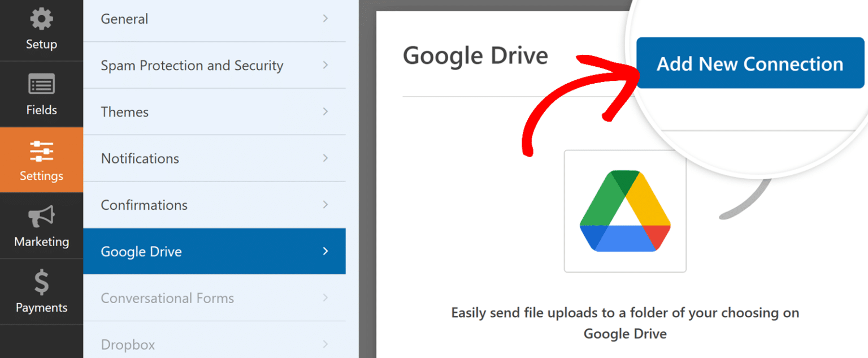The image size is (868, 358).
Task: Select the highlighted Google Drive row
Action: 215,251
